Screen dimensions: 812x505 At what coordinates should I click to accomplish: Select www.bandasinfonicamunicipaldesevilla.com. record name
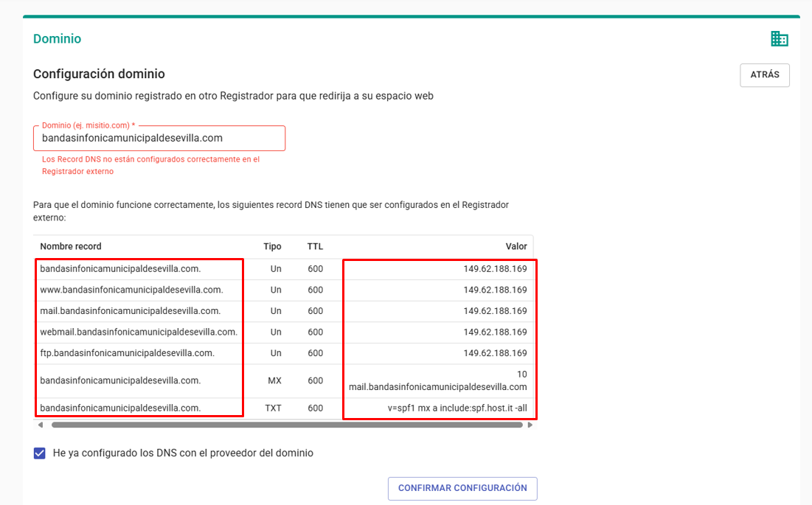[x=131, y=290]
